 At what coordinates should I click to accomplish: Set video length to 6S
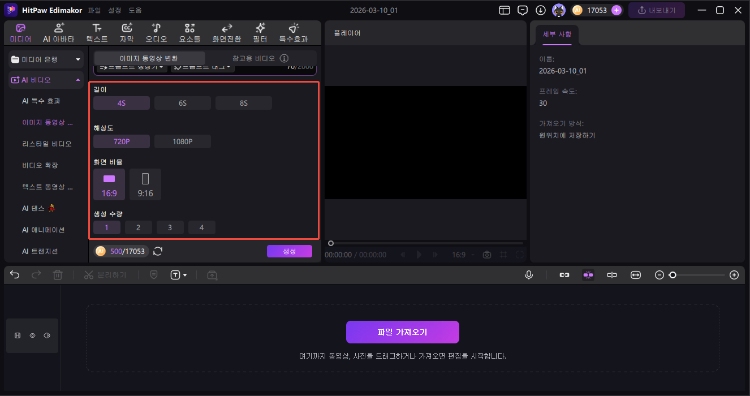pos(182,103)
